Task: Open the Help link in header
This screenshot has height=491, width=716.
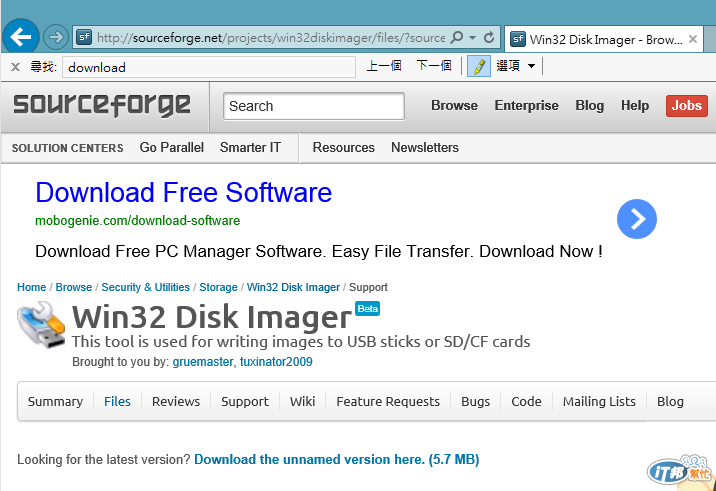Action: 635,106
